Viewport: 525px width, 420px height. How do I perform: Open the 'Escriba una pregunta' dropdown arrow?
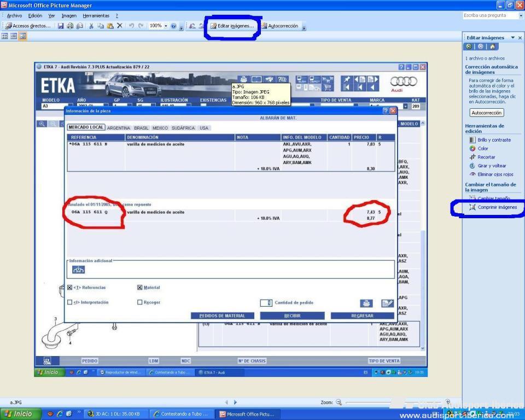click(x=521, y=15)
